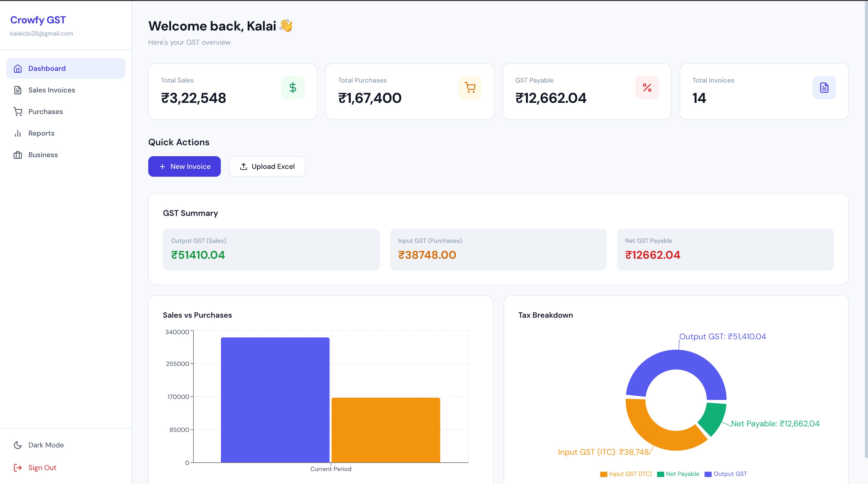The image size is (868, 484).
Task: Click the Upload Excel button
Action: [267, 167]
